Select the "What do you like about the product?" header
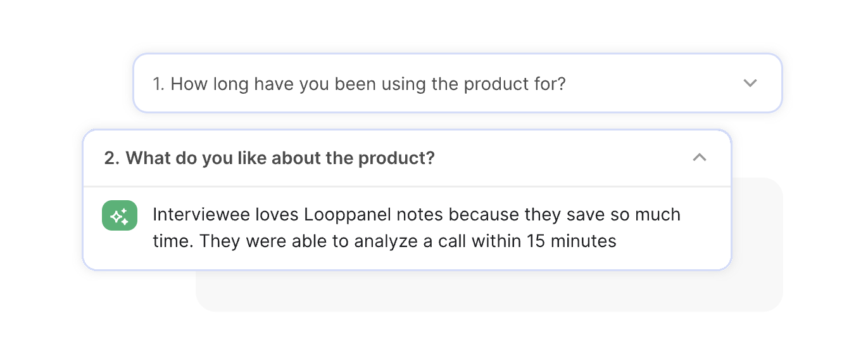Viewport: 868px width, 363px height. 269,158
